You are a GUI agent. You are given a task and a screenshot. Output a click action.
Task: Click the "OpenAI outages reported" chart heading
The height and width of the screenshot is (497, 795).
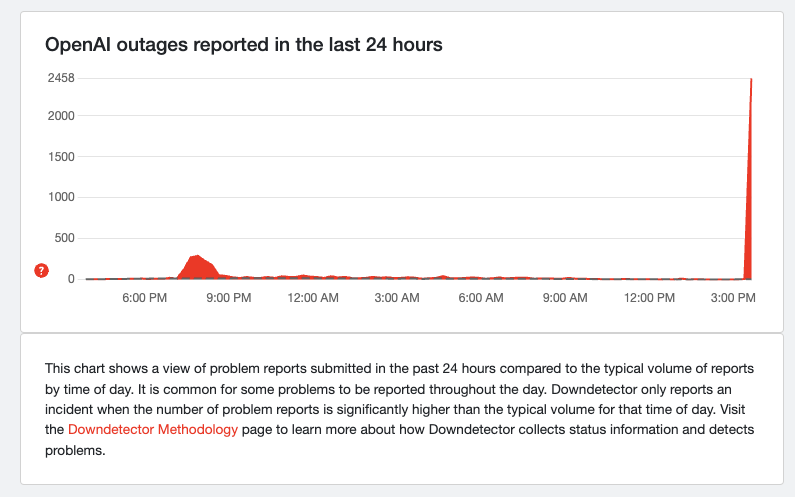(244, 45)
